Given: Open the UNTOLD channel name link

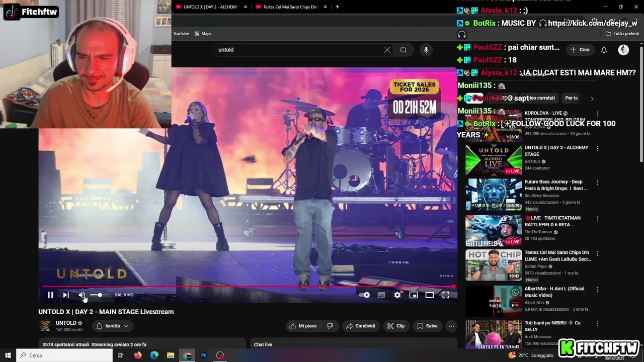Looking at the screenshot, I should tap(66, 323).
